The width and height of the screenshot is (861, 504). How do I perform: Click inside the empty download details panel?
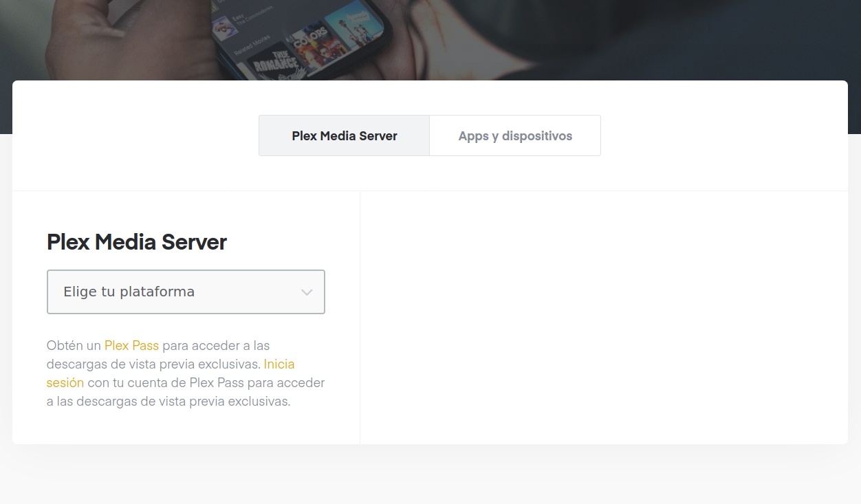click(x=604, y=316)
